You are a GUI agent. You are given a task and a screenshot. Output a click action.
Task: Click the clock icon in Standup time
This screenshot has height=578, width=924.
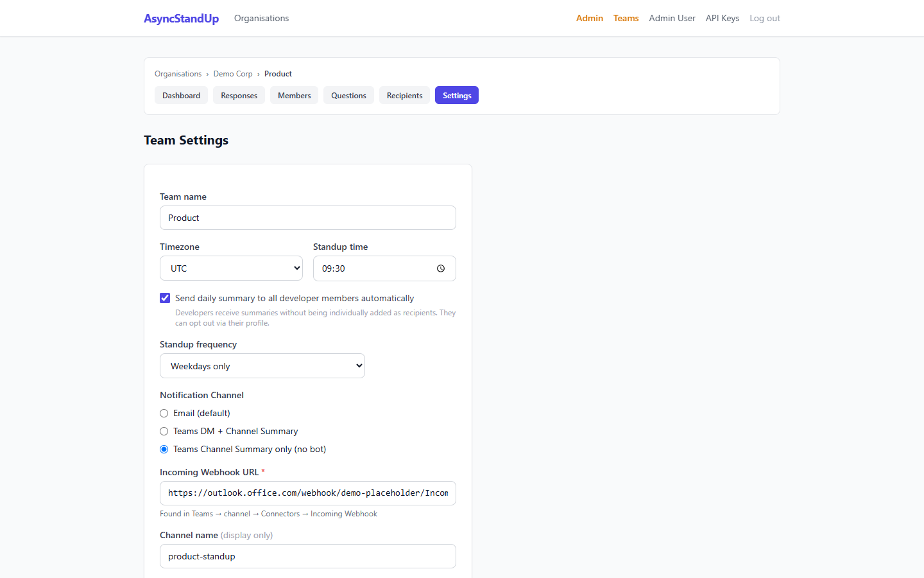click(x=441, y=268)
